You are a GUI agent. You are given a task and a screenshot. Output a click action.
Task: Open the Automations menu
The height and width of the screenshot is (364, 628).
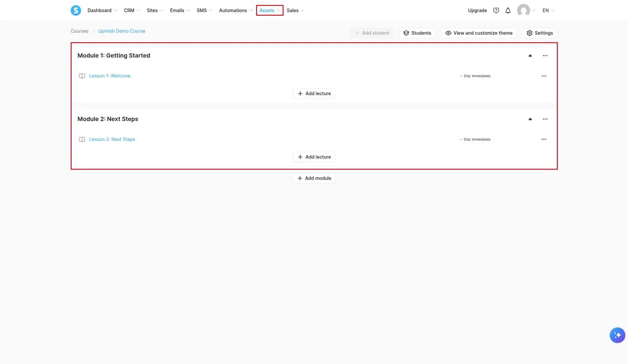[x=236, y=10]
